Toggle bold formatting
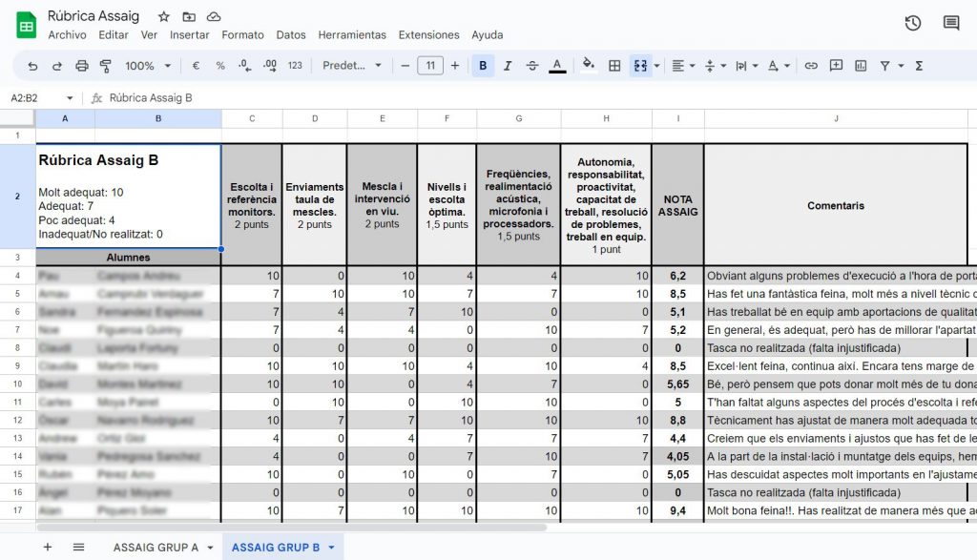Viewport: 977px width, 560px height. (x=483, y=66)
